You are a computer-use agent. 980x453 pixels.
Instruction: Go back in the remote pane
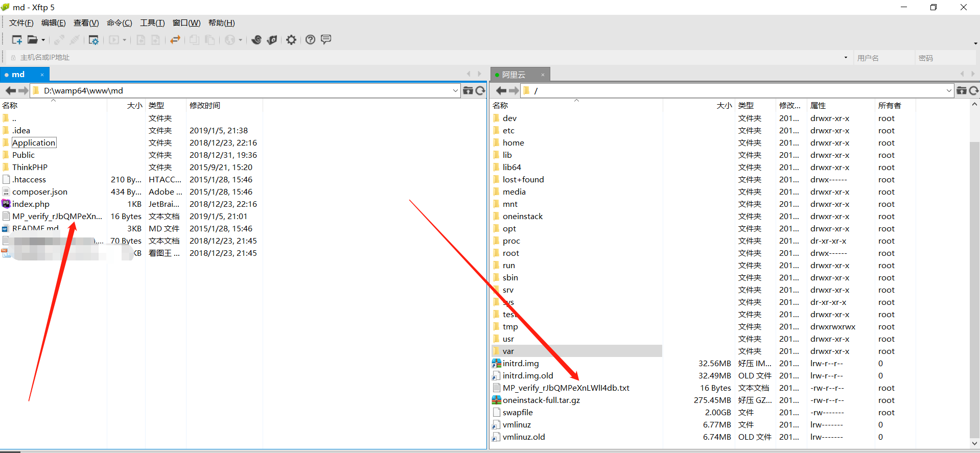point(501,91)
